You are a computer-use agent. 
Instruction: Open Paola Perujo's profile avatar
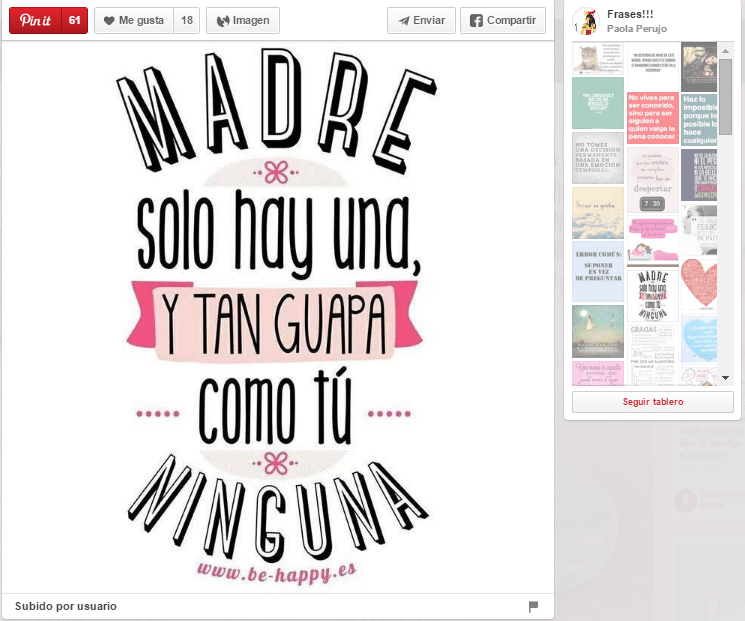point(586,21)
